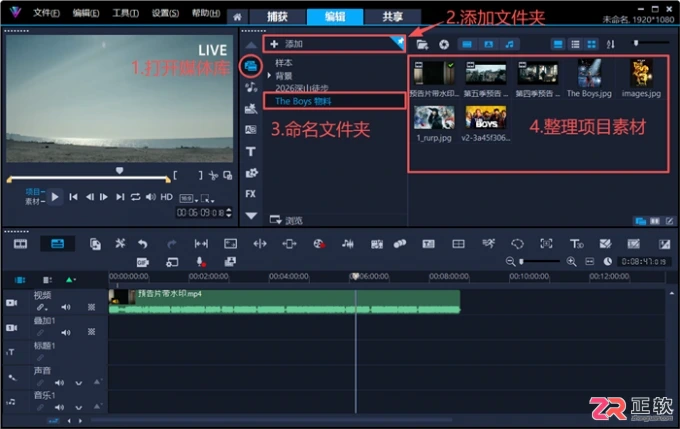This screenshot has width=680, height=429.
Task: Show or hide audio files in library
Action: click(510, 44)
